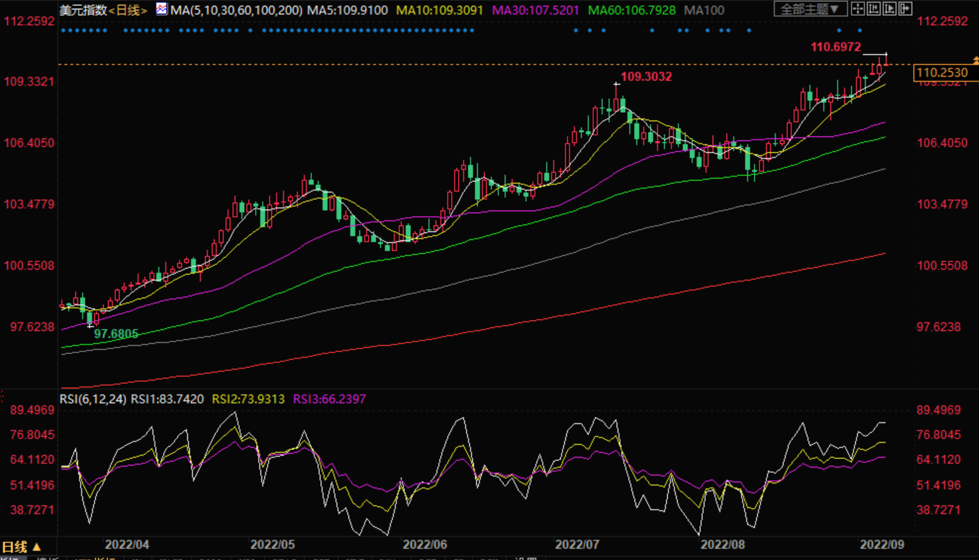Viewport: 979px width, 560px height.
Task: Select the 2022/07 date on time axis
Action: [577, 544]
